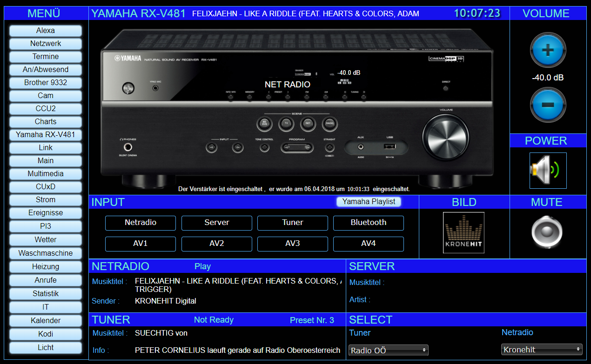The width and height of the screenshot is (591, 364).
Task: Open the Kalender menu entry
Action: (x=46, y=321)
